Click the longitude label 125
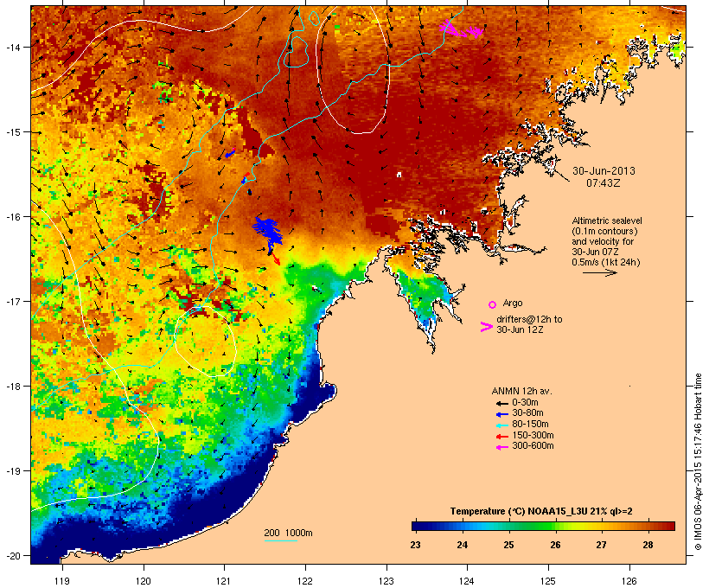This screenshot has width=709, height=588. pos(548,581)
